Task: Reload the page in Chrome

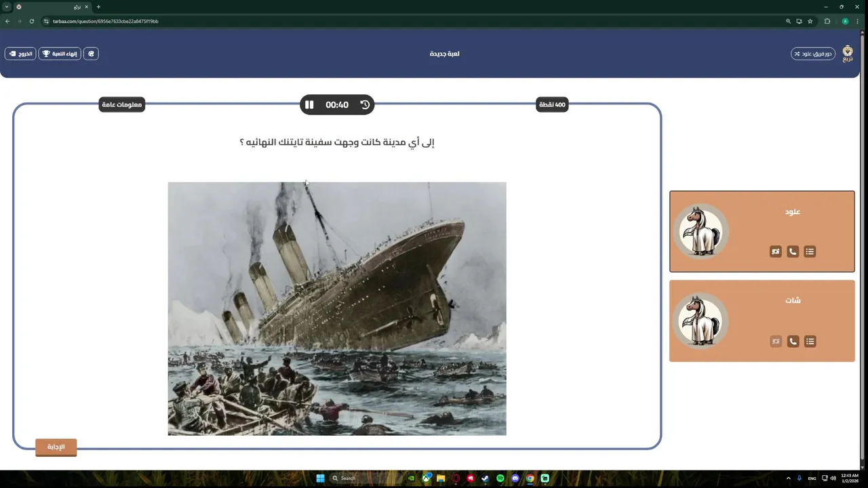Action: click(x=31, y=21)
